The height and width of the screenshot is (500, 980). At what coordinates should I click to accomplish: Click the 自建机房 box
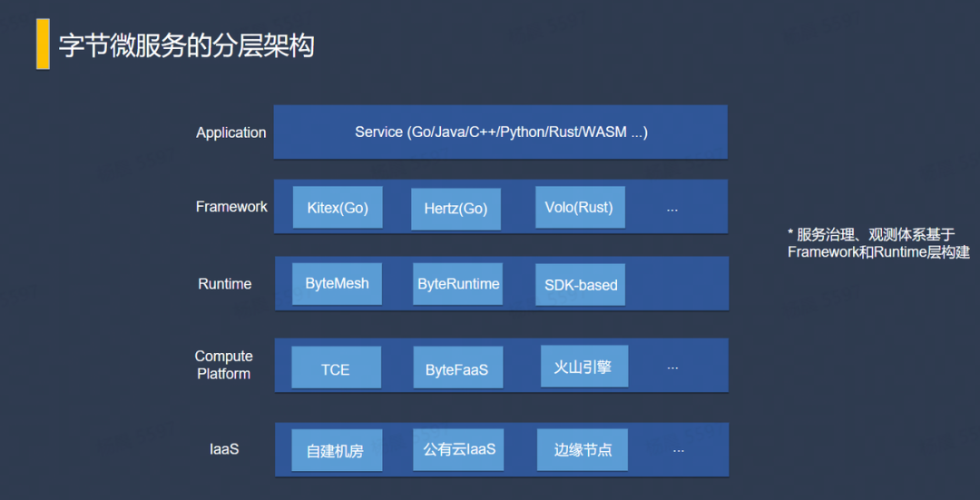337,450
